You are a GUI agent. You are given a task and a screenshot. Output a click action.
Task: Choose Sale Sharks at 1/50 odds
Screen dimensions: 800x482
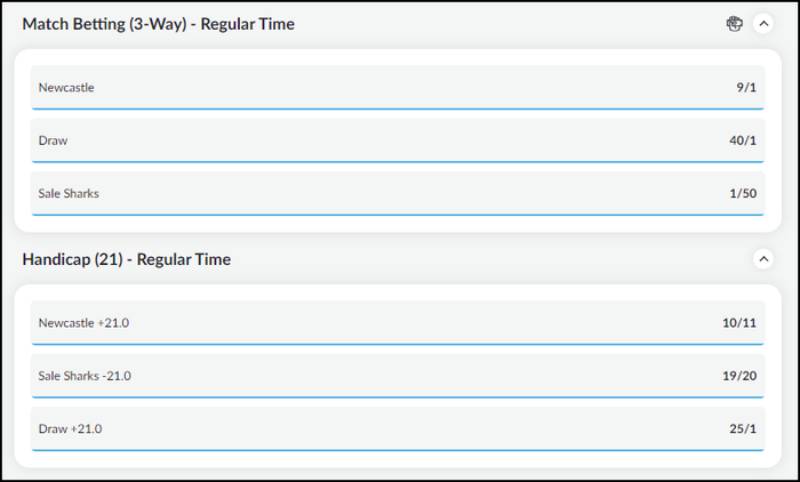coord(397,194)
